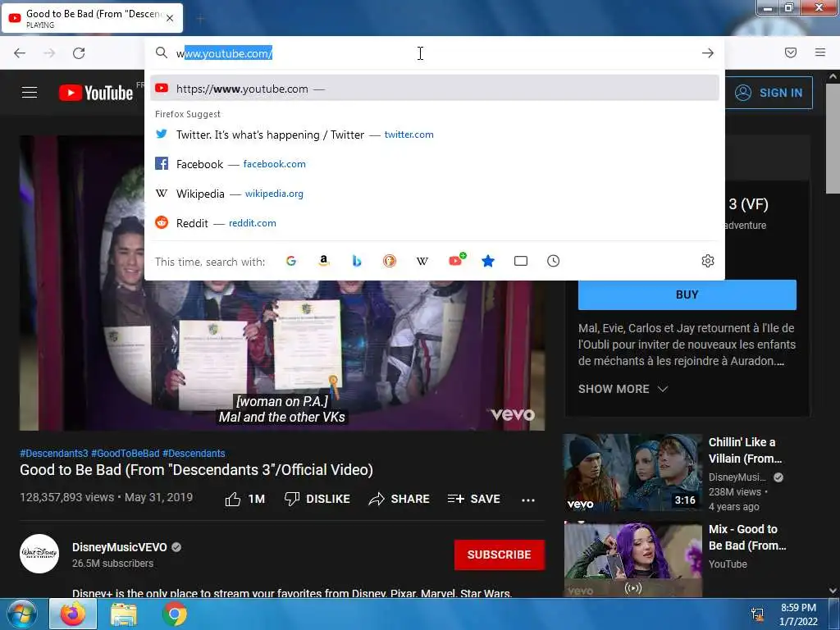
Task: Open the Windows Start menu
Action: click(21, 614)
